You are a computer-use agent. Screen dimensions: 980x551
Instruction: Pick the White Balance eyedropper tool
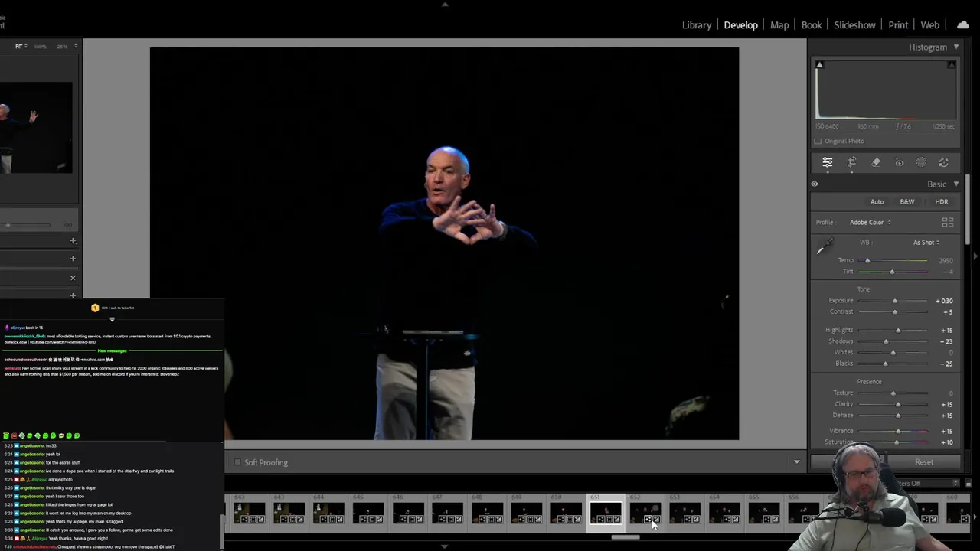(x=824, y=246)
